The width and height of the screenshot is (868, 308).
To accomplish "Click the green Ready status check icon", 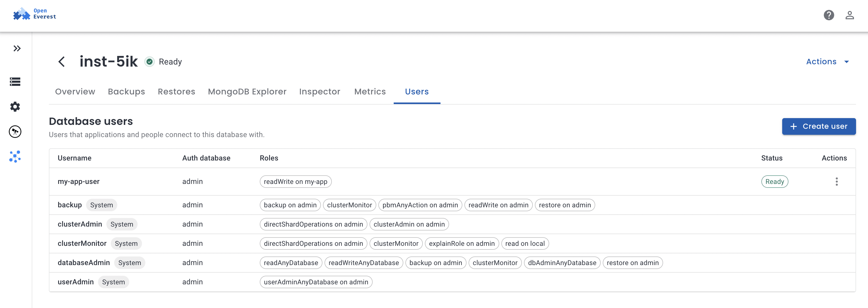I will (x=149, y=62).
